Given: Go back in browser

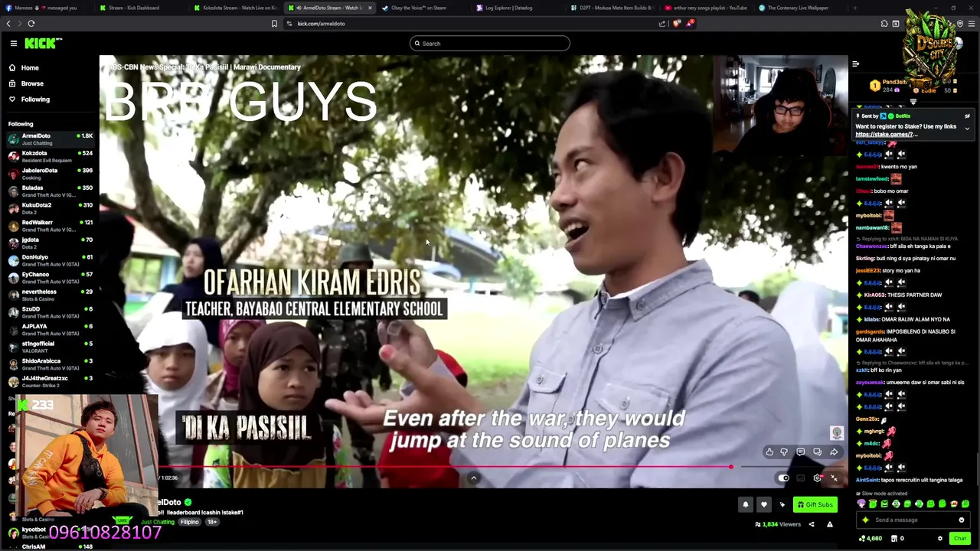Looking at the screenshot, I should pos(8,24).
